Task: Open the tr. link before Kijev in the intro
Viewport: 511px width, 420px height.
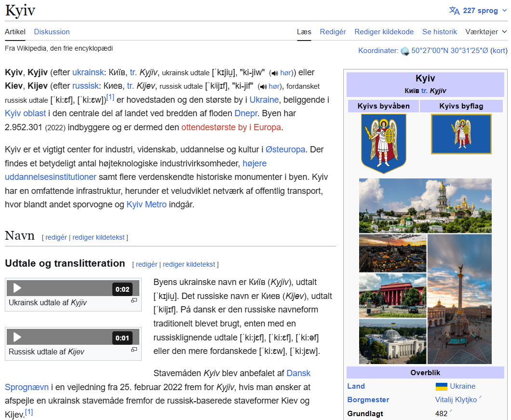Action: coord(130,86)
